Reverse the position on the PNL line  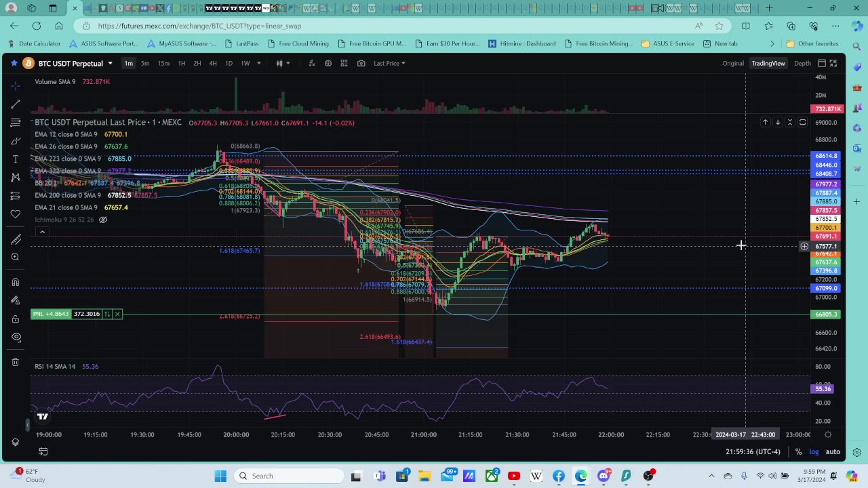click(x=107, y=314)
